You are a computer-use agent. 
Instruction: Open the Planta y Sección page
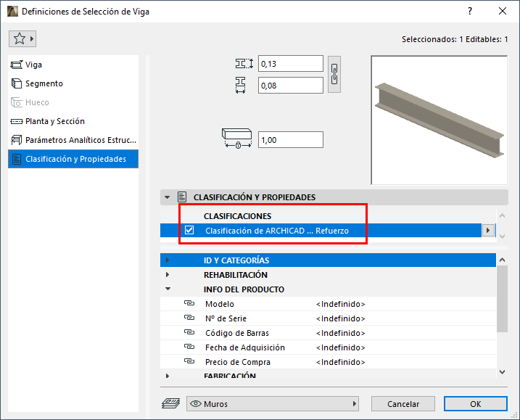point(55,121)
